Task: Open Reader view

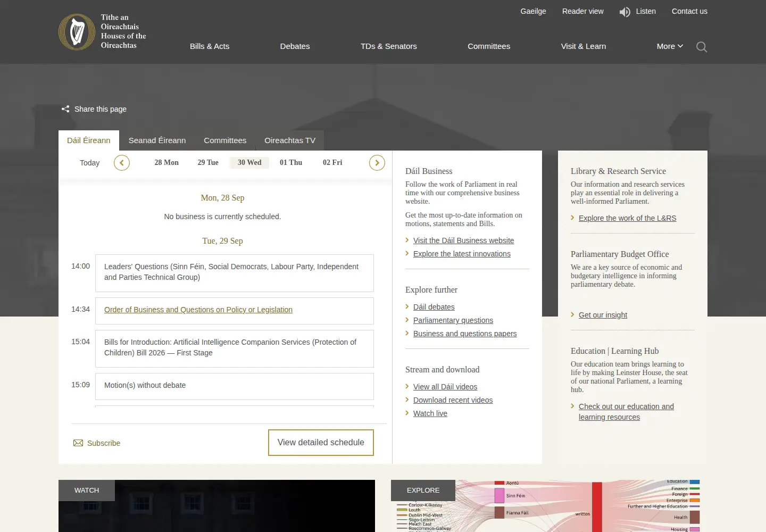Action: 583,11
